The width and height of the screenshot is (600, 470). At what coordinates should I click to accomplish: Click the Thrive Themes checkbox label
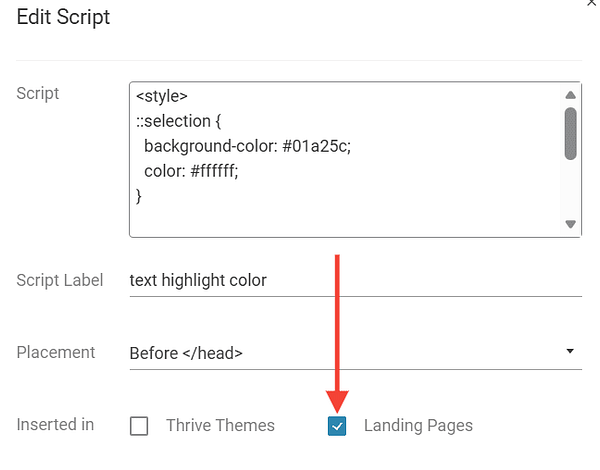pos(220,426)
